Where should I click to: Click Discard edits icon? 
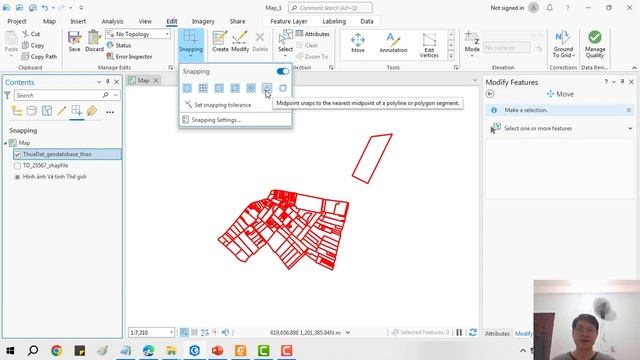tap(94, 41)
